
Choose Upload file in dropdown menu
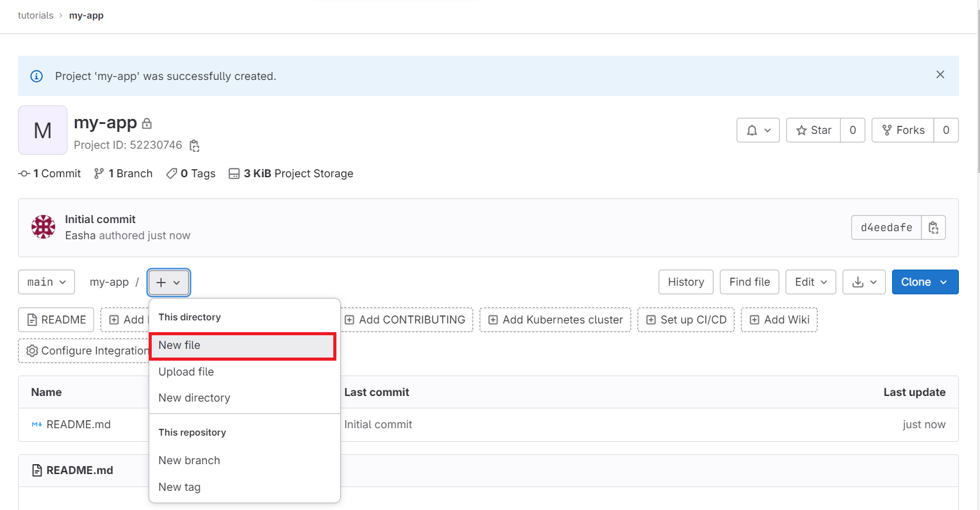click(x=186, y=372)
